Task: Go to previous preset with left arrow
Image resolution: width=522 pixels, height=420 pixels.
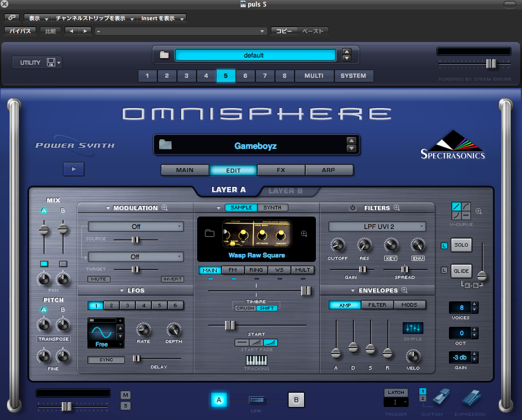Action: coord(71,31)
